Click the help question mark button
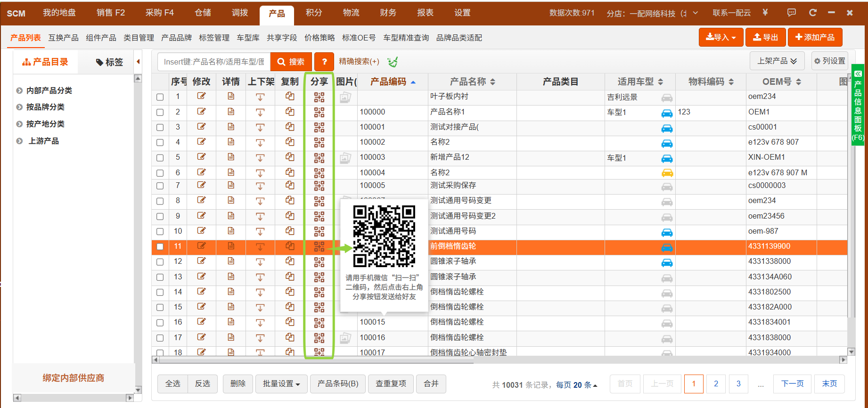Screen dimensions: 868x408 click(324, 62)
